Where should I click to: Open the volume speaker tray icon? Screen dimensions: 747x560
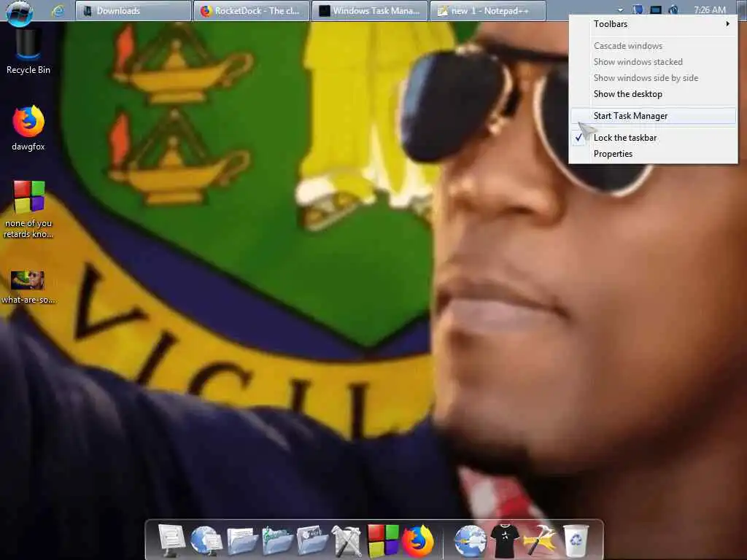tap(673, 9)
